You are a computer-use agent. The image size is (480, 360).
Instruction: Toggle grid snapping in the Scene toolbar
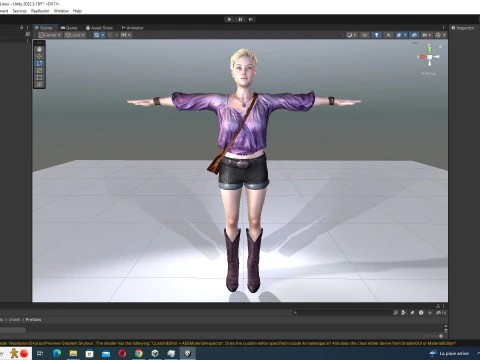111,35
